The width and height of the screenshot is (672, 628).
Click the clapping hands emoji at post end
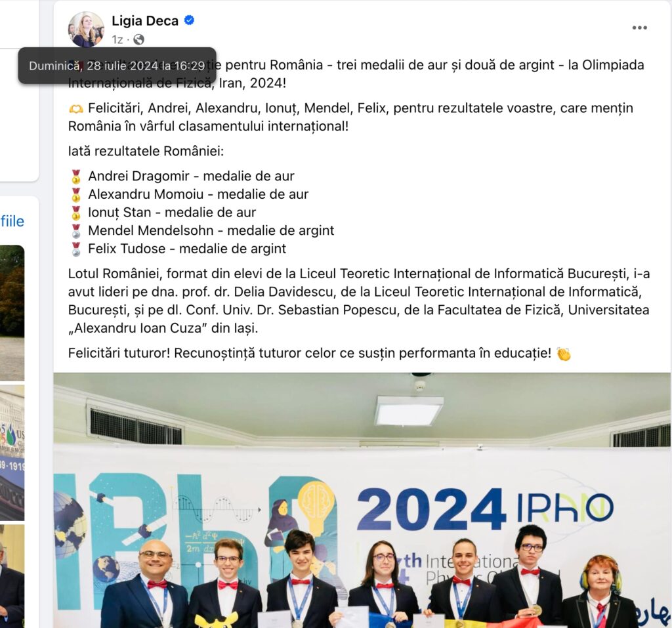564,354
